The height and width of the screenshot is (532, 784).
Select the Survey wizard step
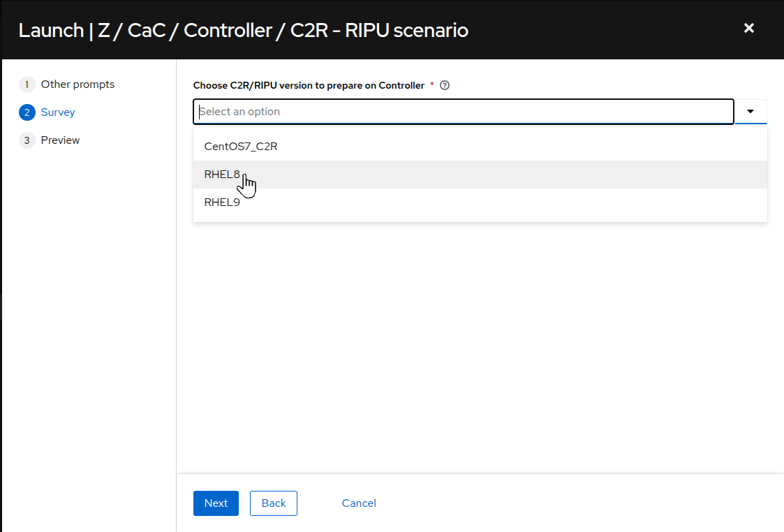47,112
